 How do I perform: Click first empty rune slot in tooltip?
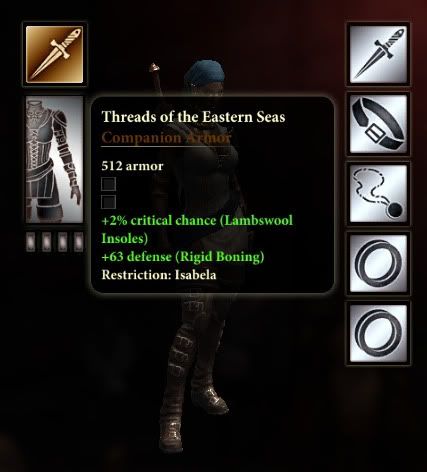[x=109, y=184]
